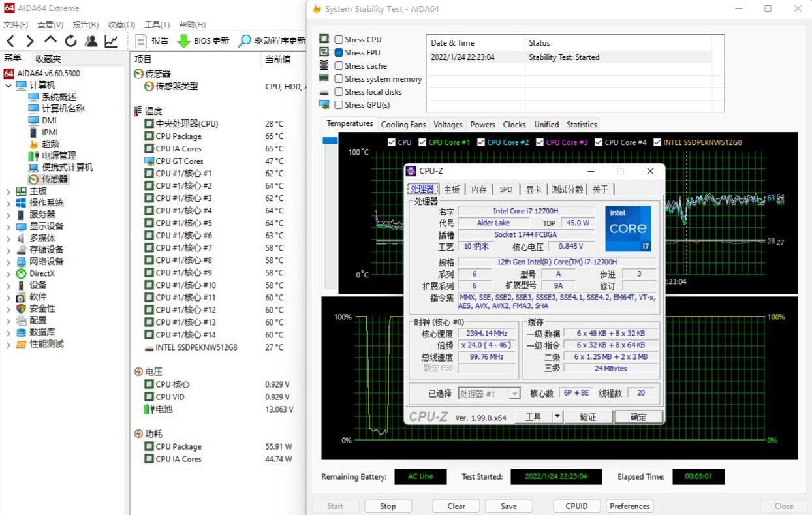The width and height of the screenshot is (812, 515).
Task: Expand the 性能测试 tree node
Action: [8, 345]
